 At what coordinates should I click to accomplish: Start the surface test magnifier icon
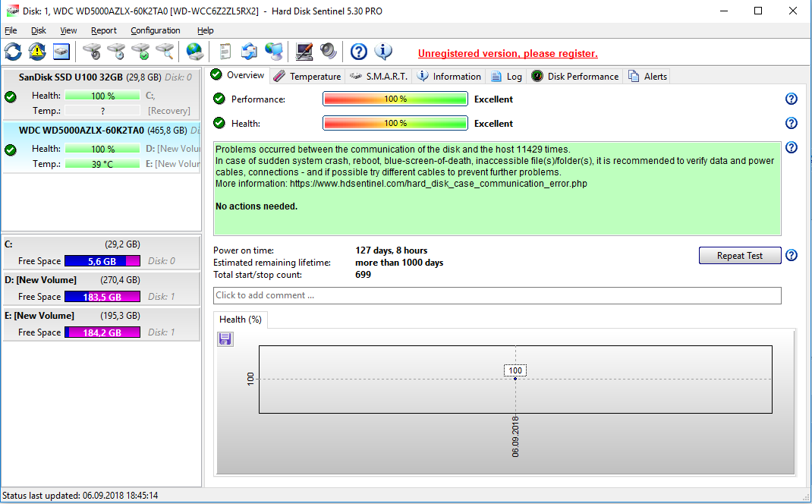(x=165, y=52)
